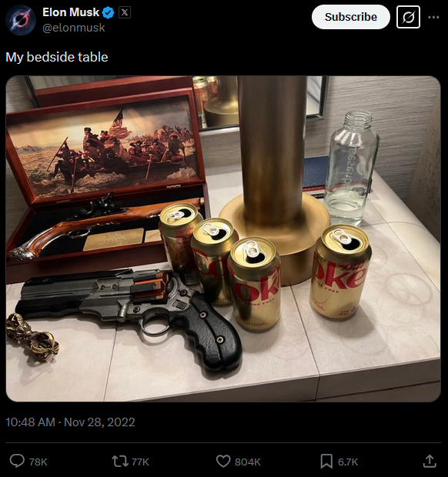Open the @elonmusk handle link
The image size is (448, 477).
tap(74, 28)
